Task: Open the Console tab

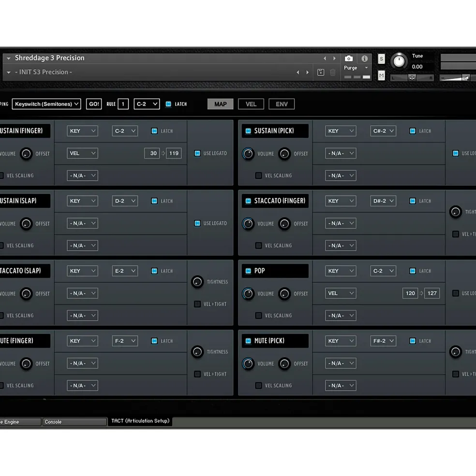Action: coord(74,422)
